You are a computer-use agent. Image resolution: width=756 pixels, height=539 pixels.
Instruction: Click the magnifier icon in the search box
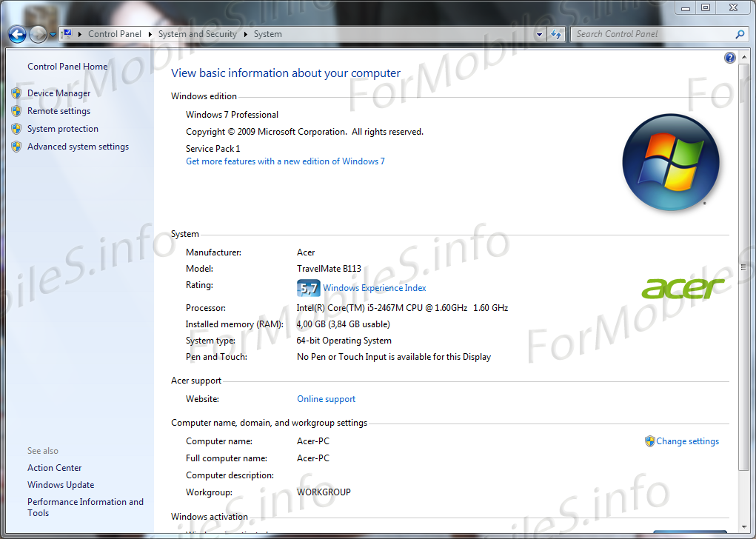pyautogui.click(x=739, y=34)
